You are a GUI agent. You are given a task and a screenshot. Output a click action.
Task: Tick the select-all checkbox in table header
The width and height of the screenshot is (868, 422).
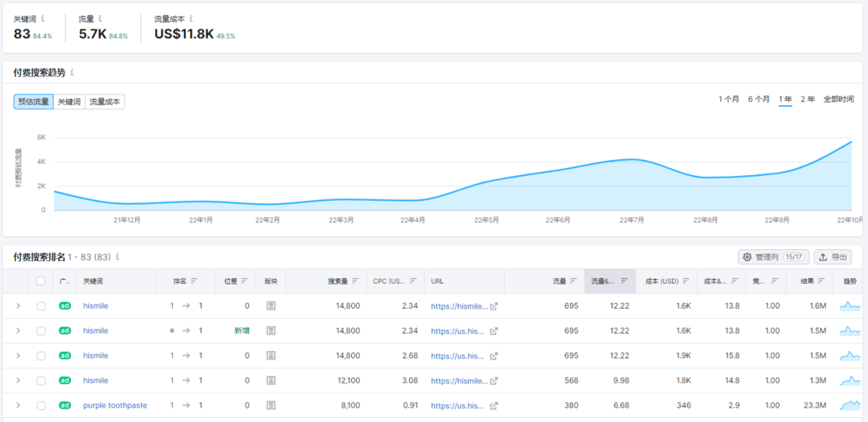coord(40,281)
